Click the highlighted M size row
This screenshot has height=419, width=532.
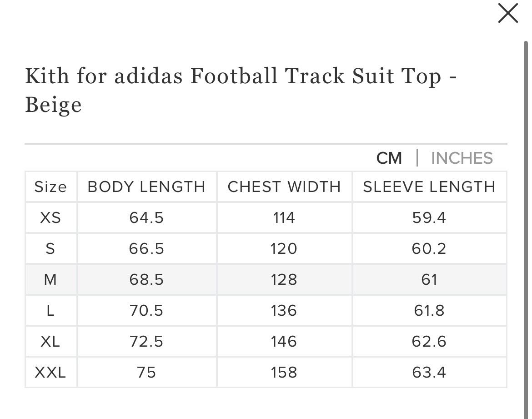[266, 279]
